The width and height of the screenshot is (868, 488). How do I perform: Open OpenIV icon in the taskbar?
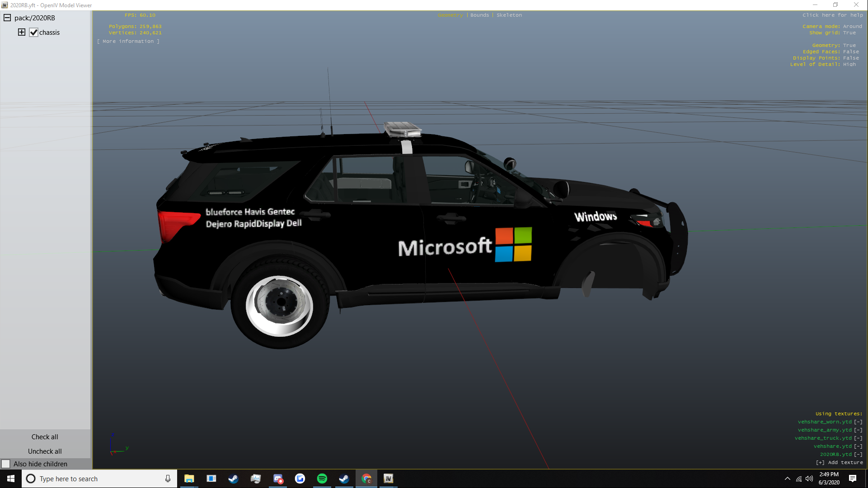point(388,479)
